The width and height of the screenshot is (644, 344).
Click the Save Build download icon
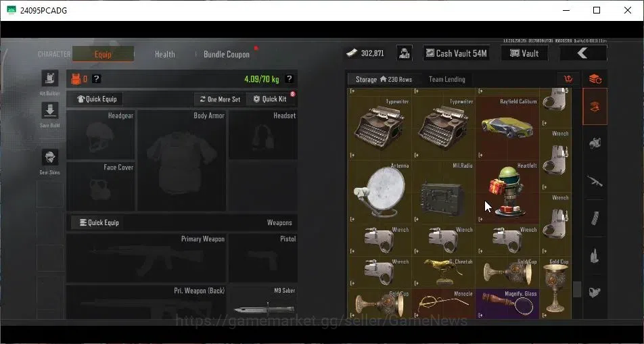[49, 110]
